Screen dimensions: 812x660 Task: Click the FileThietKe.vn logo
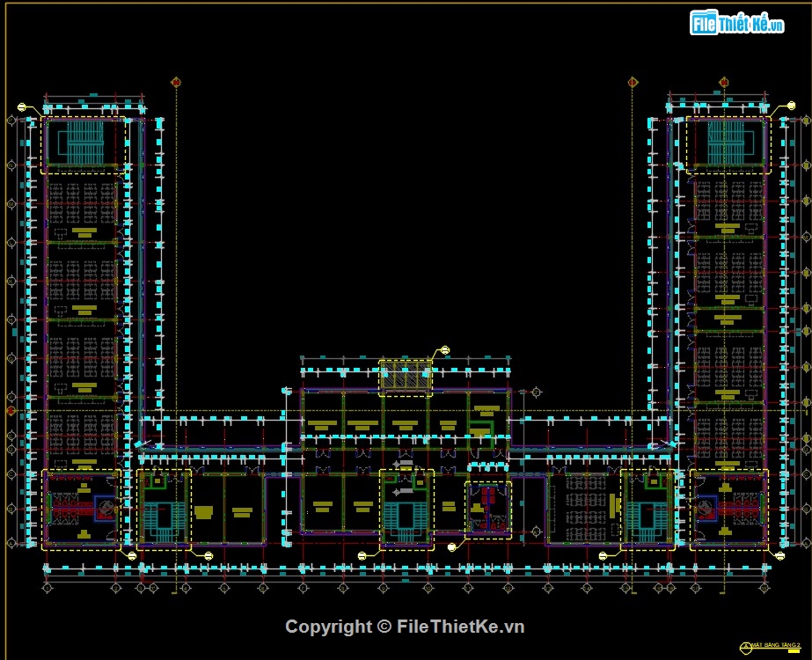tap(737, 23)
